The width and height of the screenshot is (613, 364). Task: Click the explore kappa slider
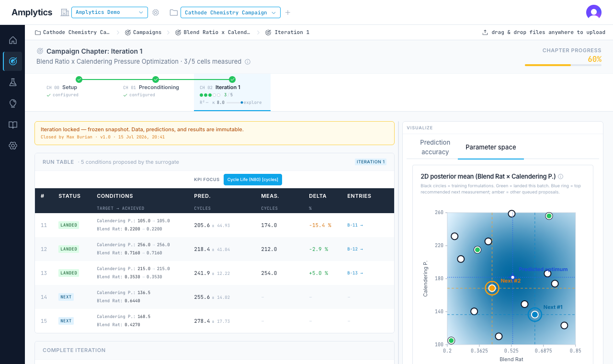[x=235, y=102]
